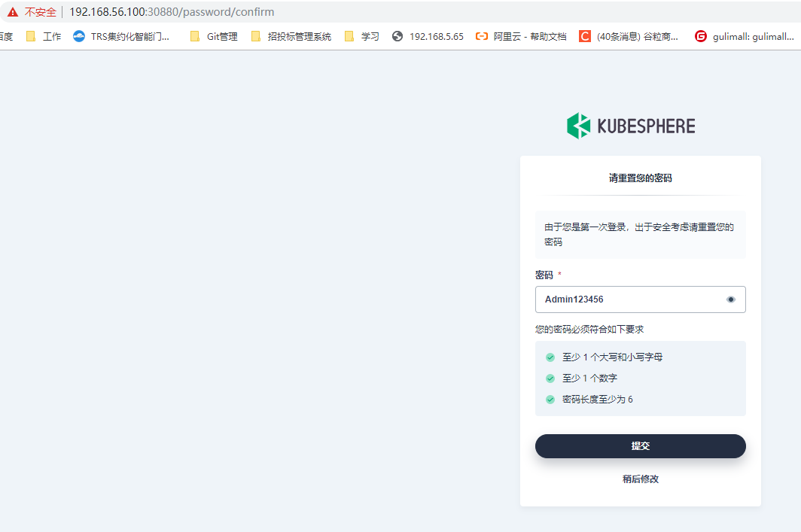
Task: Click the number requirement checkmark
Action: 550,378
